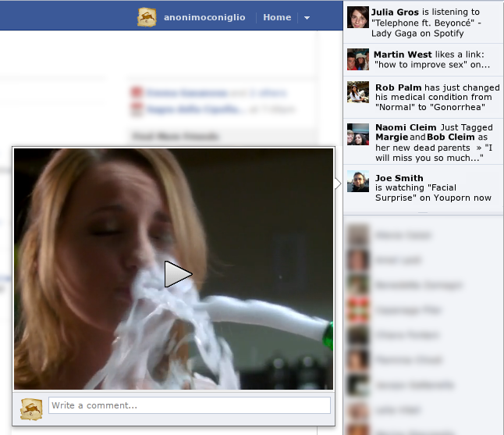504x435 pixels.
Task: Click the tagged name Margie
Action: pyautogui.click(x=392, y=137)
